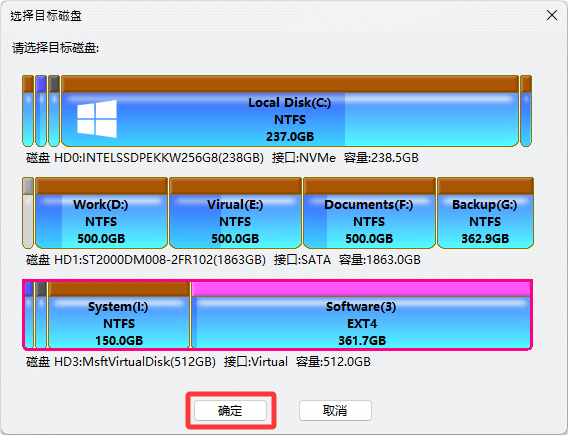Click the 容量:238.5GB capacity text
568x435 pixels.
point(381,158)
